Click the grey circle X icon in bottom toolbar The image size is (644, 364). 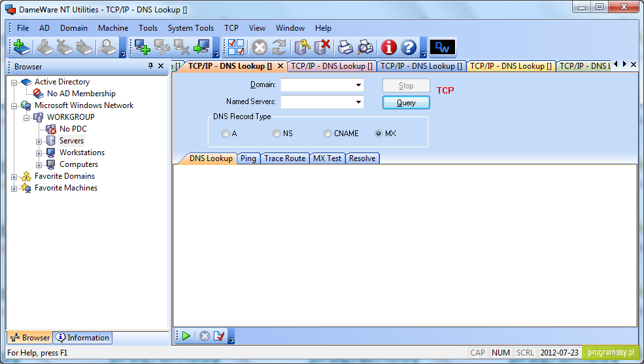click(x=205, y=336)
